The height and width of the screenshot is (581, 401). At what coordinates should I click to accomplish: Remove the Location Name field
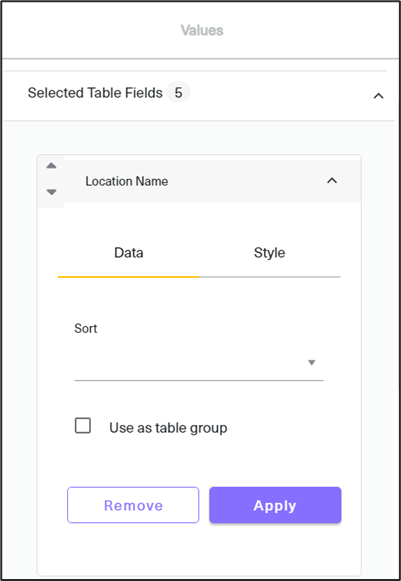pos(133,505)
